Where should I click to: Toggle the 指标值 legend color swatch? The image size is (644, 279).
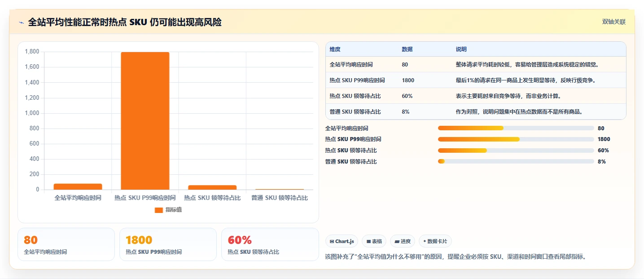pyautogui.click(x=159, y=210)
